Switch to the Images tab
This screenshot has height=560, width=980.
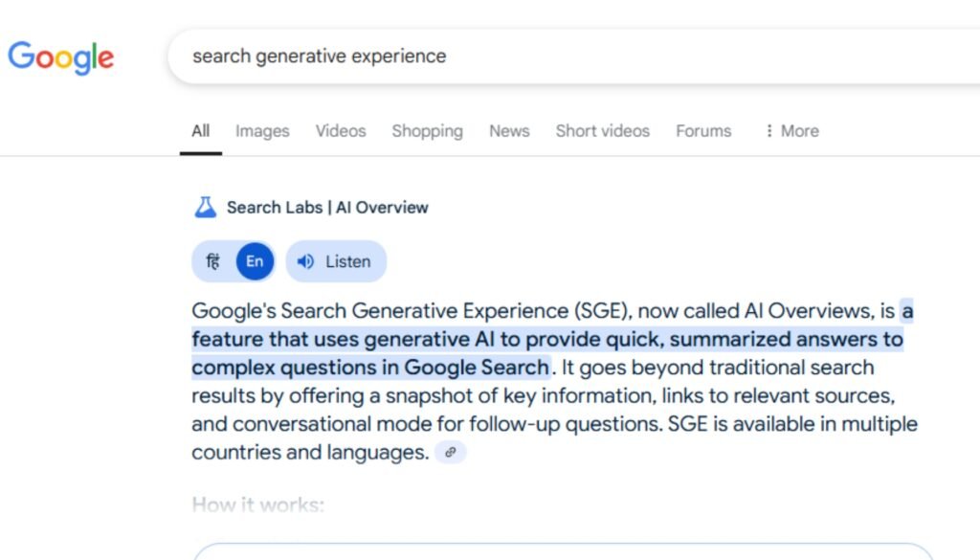(x=262, y=131)
